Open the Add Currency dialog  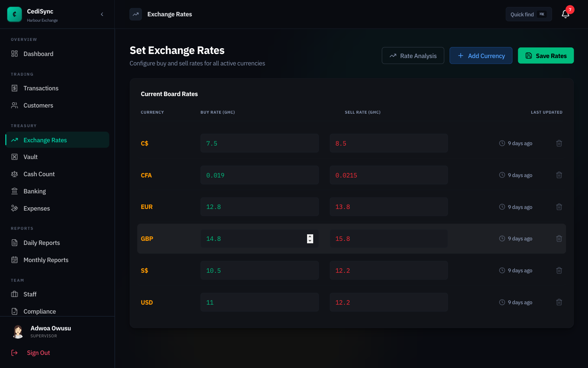(x=481, y=55)
